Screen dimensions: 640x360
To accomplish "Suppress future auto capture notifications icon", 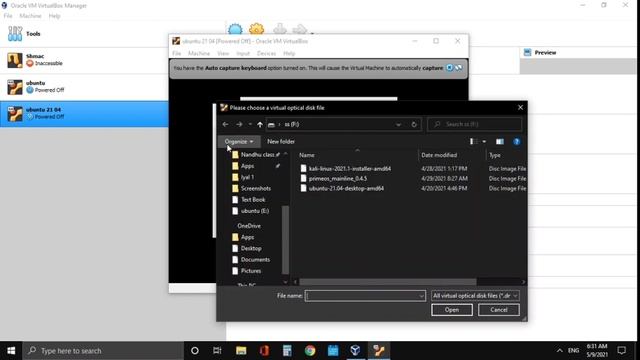I will [459, 68].
